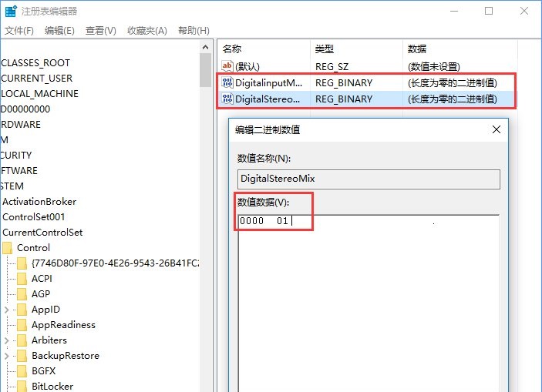Click the Registry Editor app icon in title bar
This screenshot has width=542, height=392.
pyautogui.click(x=9, y=12)
